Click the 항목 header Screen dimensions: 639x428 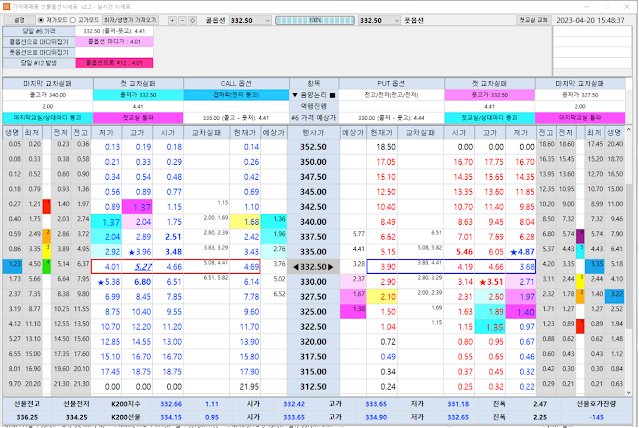pos(314,84)
